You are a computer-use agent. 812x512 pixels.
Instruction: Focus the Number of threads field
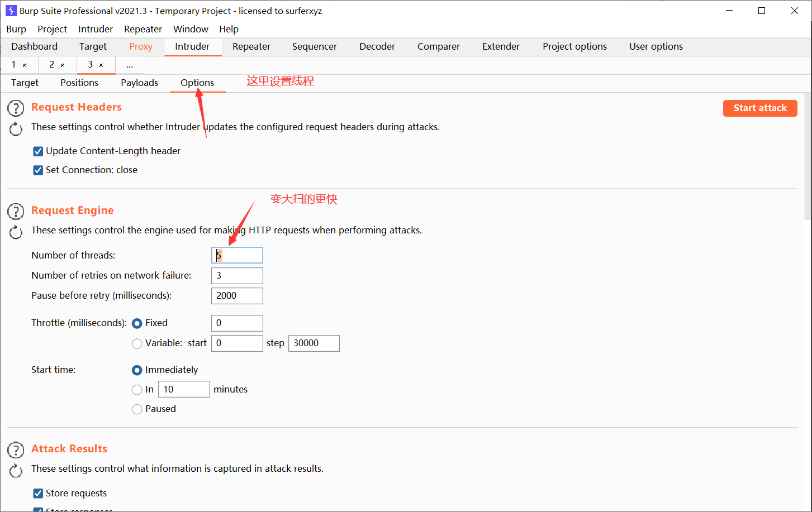pos(237,256)
